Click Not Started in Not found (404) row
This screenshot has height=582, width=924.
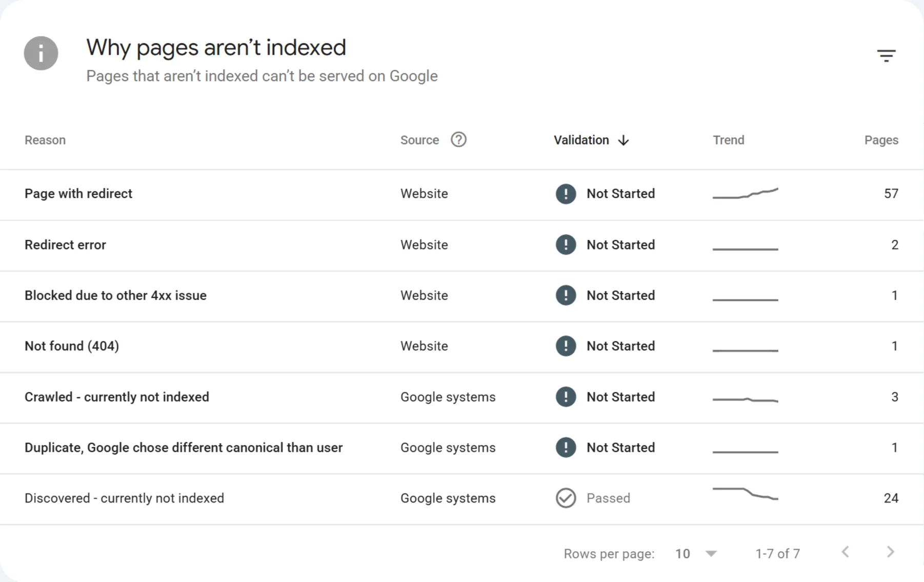point(620,346)
